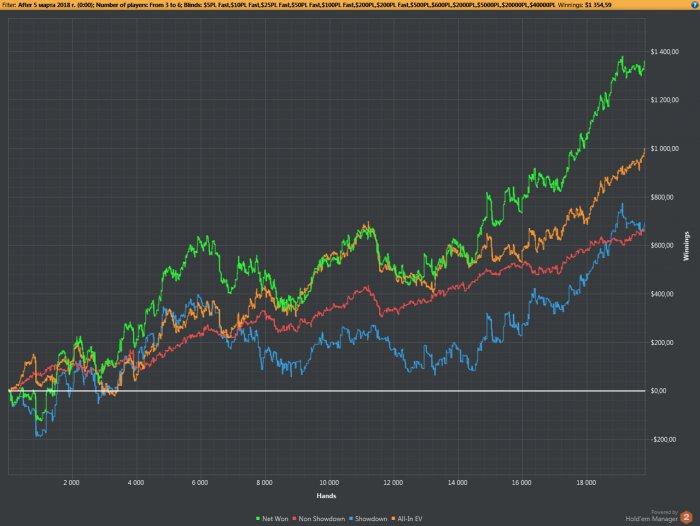Click the '18 000' x-axis label
The height and width of the screenshot is (526, 700).
click(x=586, y=483)
